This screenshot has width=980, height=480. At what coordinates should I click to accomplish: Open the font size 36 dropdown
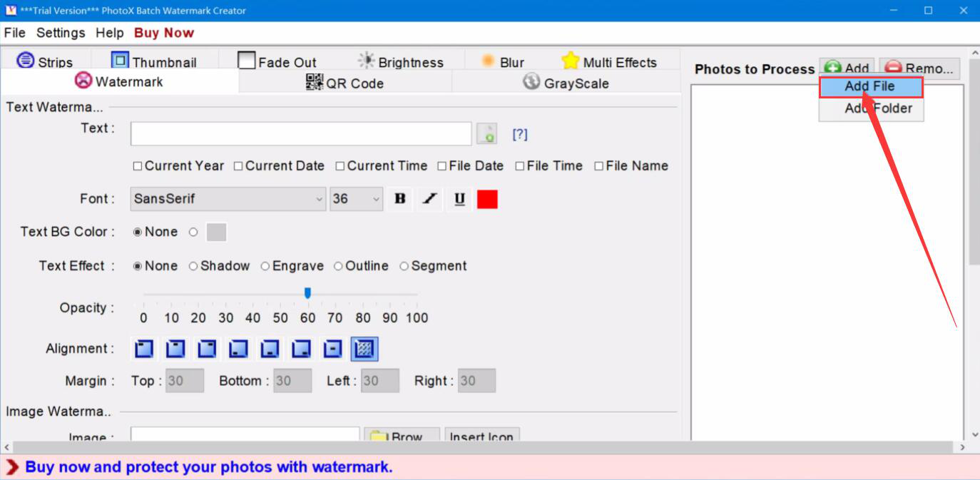(x=357, y=199)
